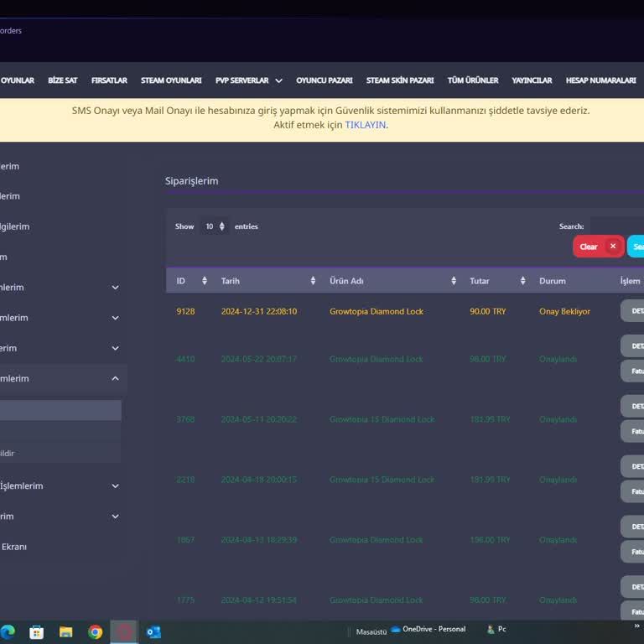This screenshot has height=644, width=644.
Task: Click into the Search input field
Action: (616, 226)
